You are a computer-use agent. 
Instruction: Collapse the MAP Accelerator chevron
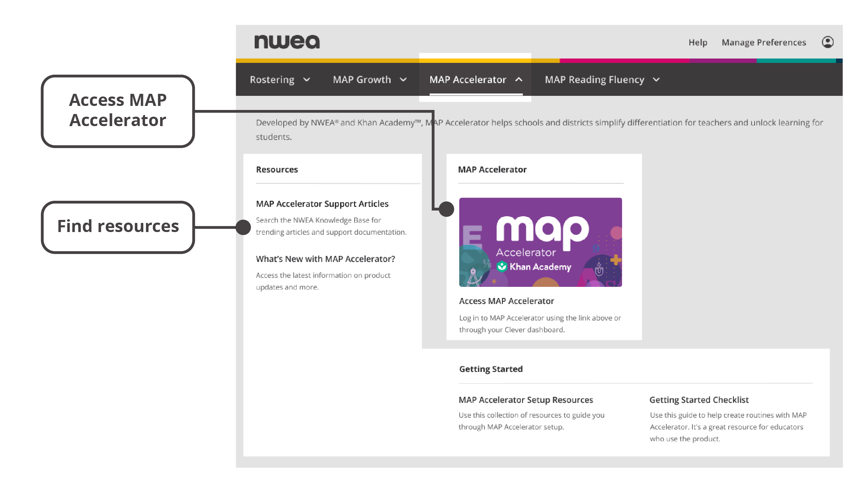click(x=518, y=80)
